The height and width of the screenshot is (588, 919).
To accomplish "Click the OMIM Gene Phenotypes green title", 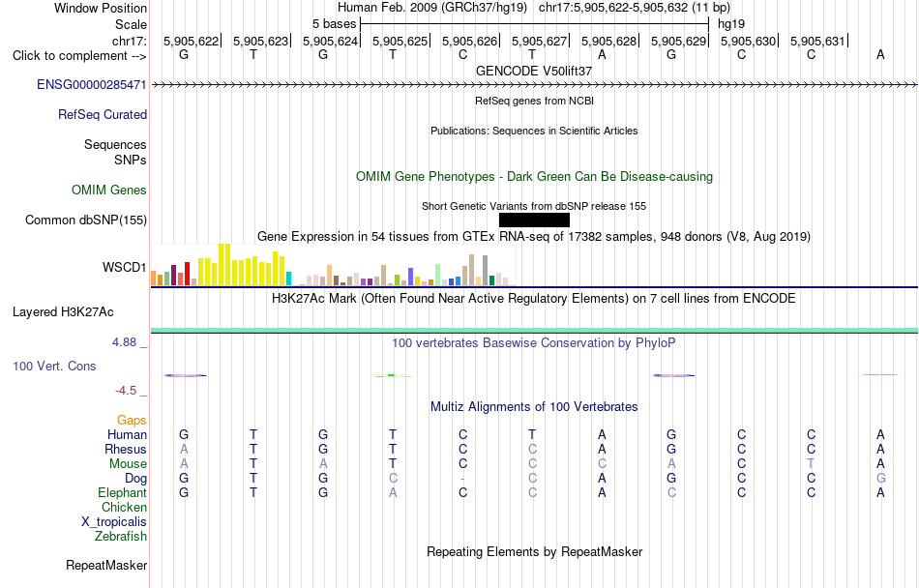I will [x=535, y=176].
